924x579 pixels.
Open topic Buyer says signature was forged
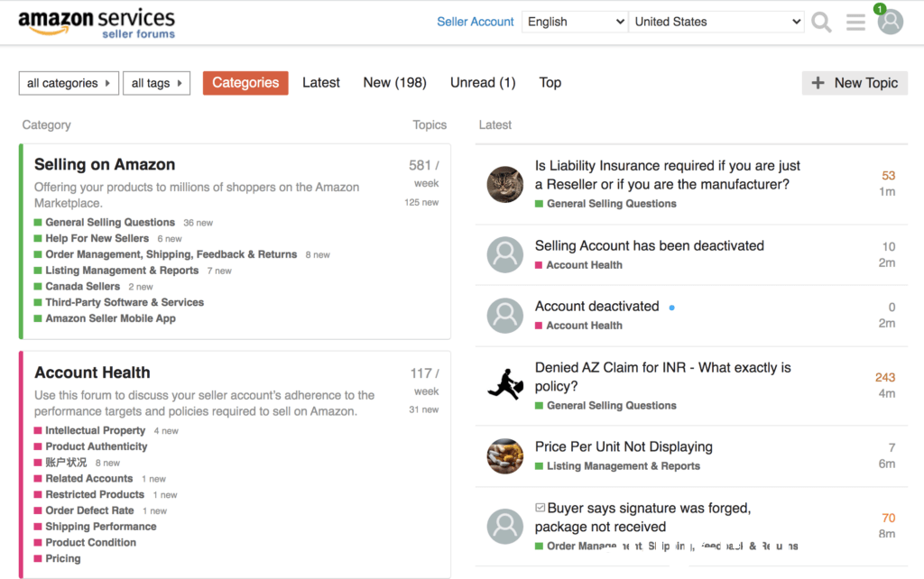643,517
